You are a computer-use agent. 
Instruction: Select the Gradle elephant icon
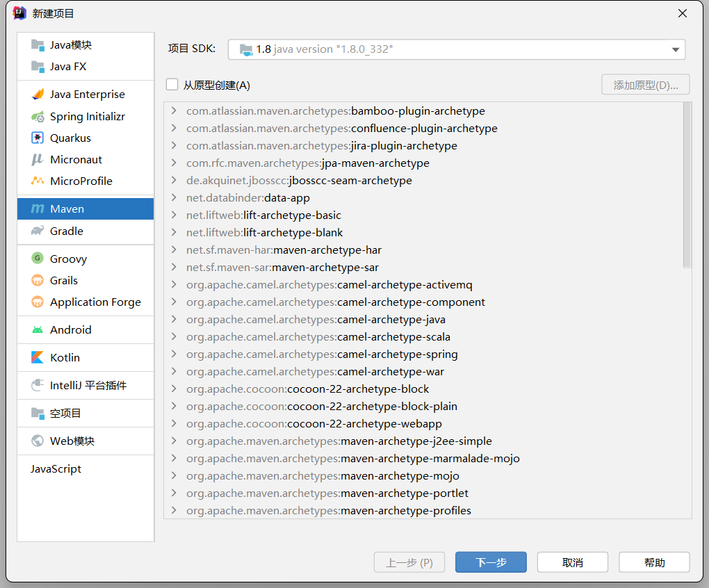[38, 231]
